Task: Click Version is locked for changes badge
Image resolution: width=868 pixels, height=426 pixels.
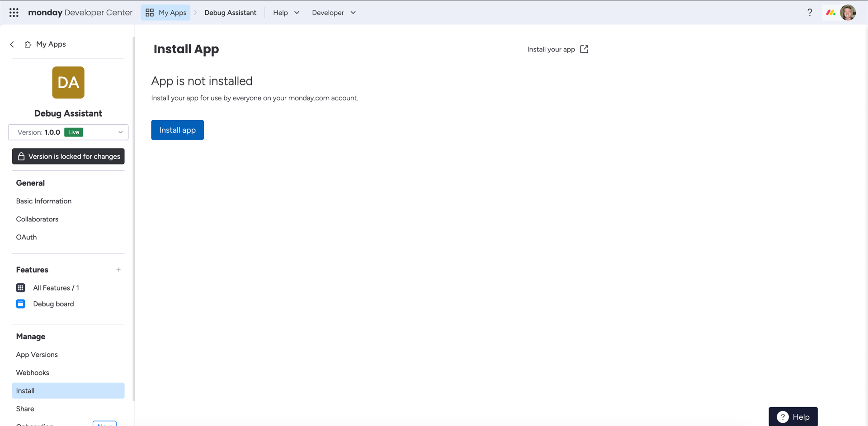Action: pyautogui.click(x=68, y=156)
